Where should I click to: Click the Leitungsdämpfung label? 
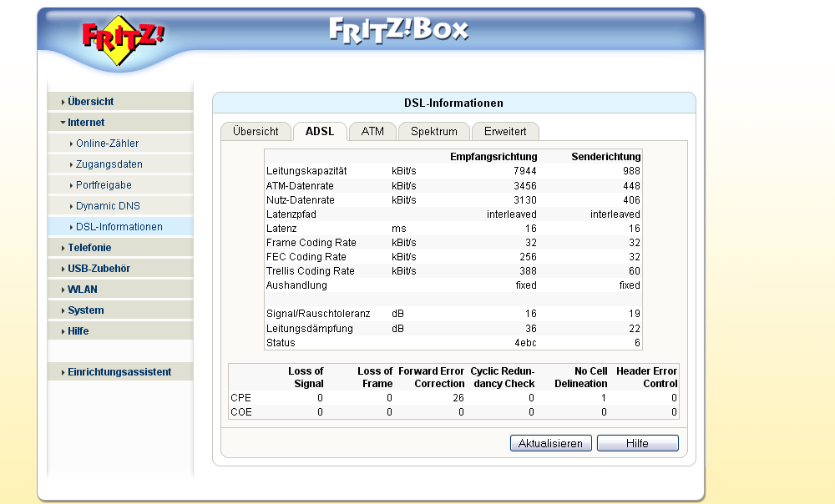(310, 329)
